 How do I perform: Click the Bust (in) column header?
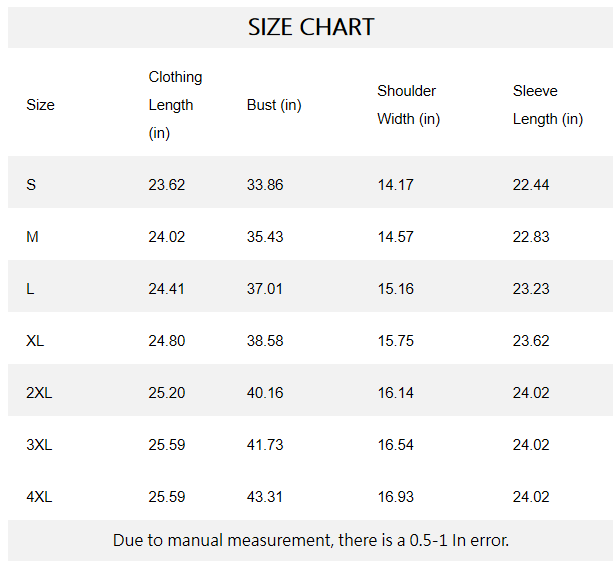pyautogui.click(x=274, y=105)
